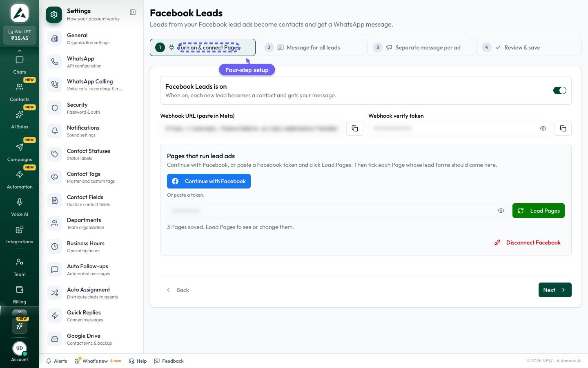
Task: Select step 1 Turn on & connect Pages
Action: click(203, 47)
